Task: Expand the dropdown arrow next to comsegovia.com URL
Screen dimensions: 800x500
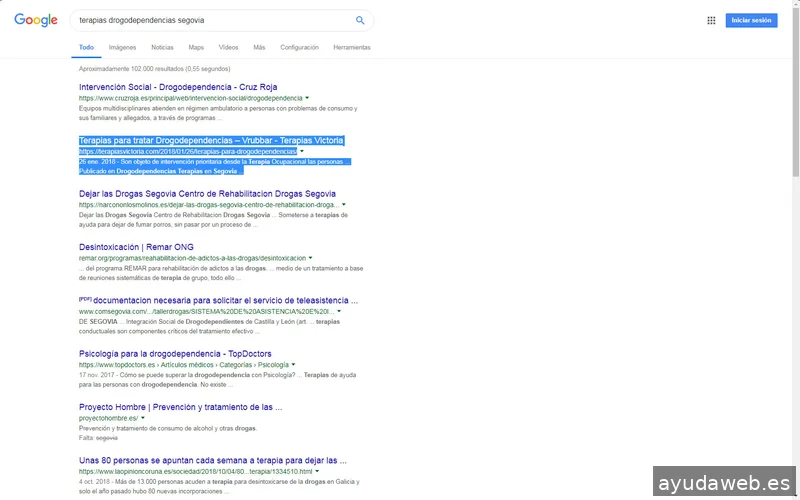Action: (339, 311)
